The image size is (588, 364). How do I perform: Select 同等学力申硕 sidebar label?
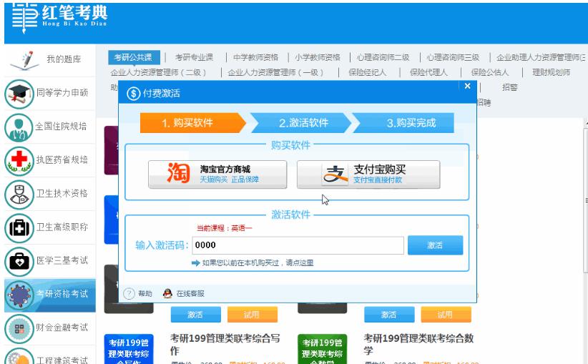(62, 93)
